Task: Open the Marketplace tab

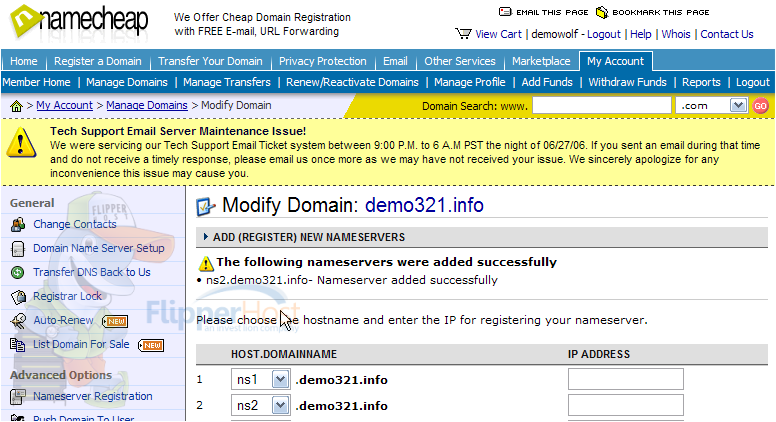Action: coord(541,61)
